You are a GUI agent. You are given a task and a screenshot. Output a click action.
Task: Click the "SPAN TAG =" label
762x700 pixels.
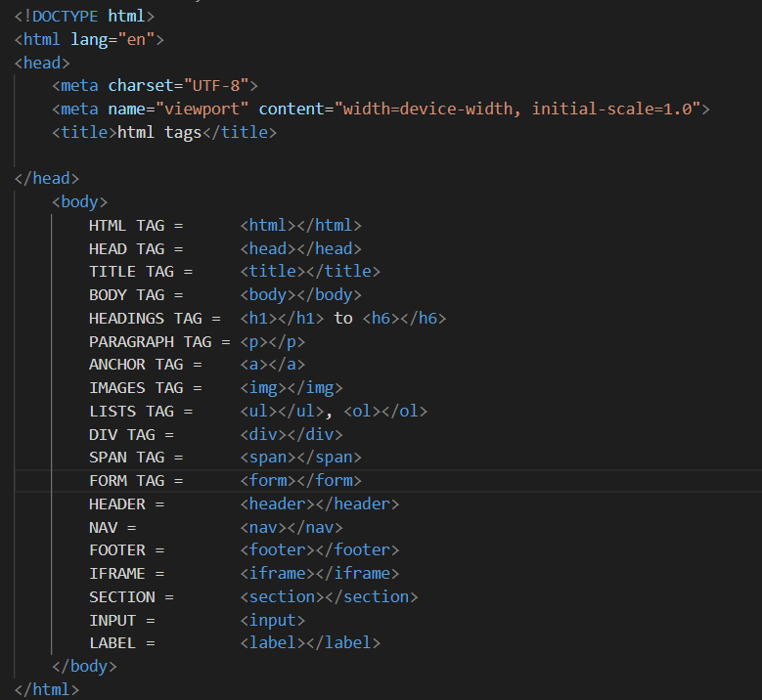coord(136,458)
